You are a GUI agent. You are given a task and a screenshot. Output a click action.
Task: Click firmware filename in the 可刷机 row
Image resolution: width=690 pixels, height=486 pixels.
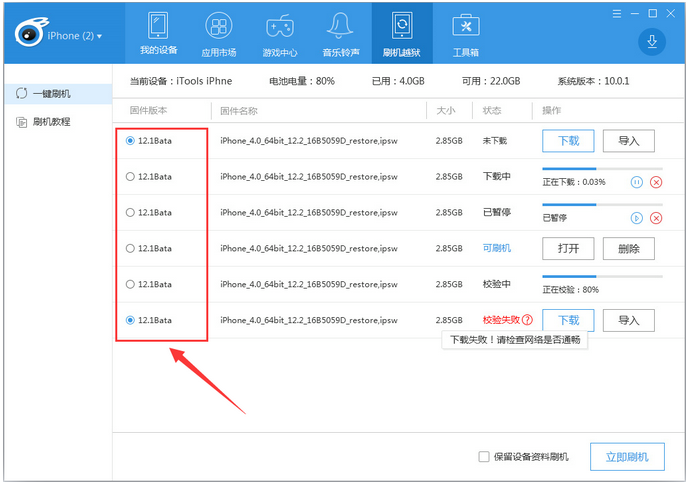click(x=308, y=248)
